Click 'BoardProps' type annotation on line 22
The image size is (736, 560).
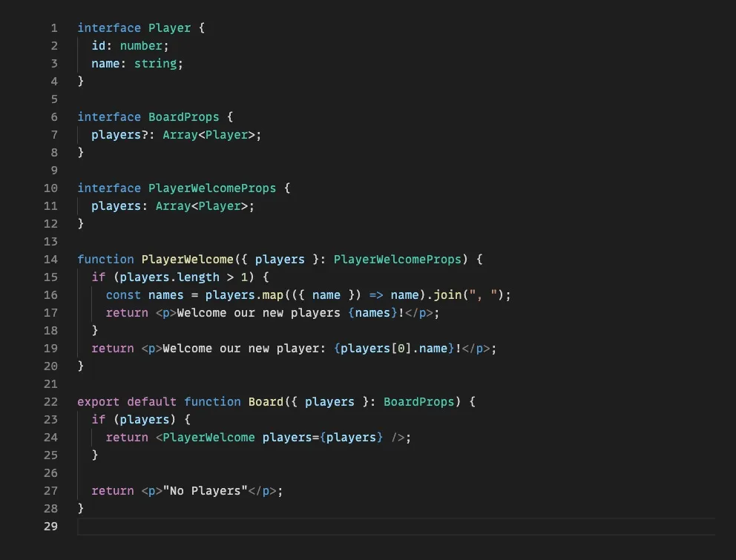(418, 402)
